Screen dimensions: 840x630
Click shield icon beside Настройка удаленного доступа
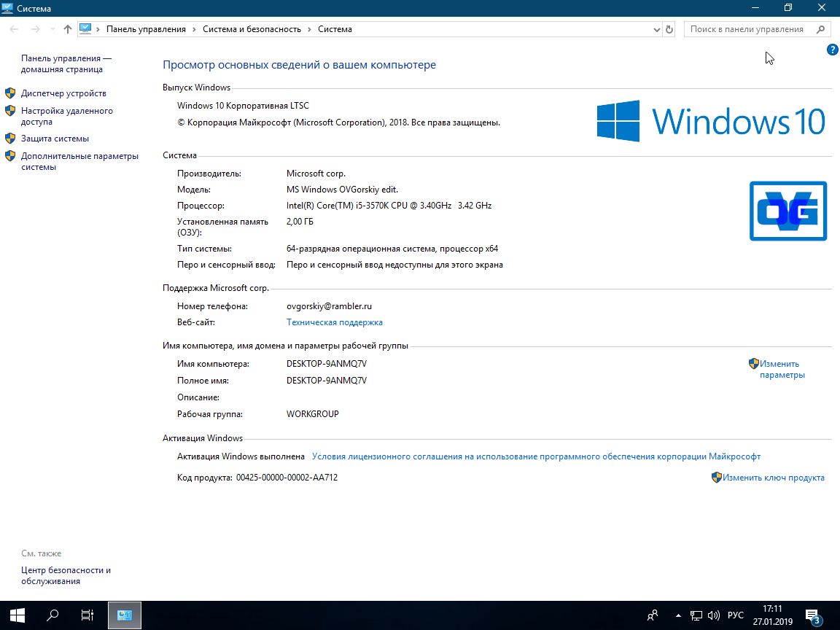(10, 111)
